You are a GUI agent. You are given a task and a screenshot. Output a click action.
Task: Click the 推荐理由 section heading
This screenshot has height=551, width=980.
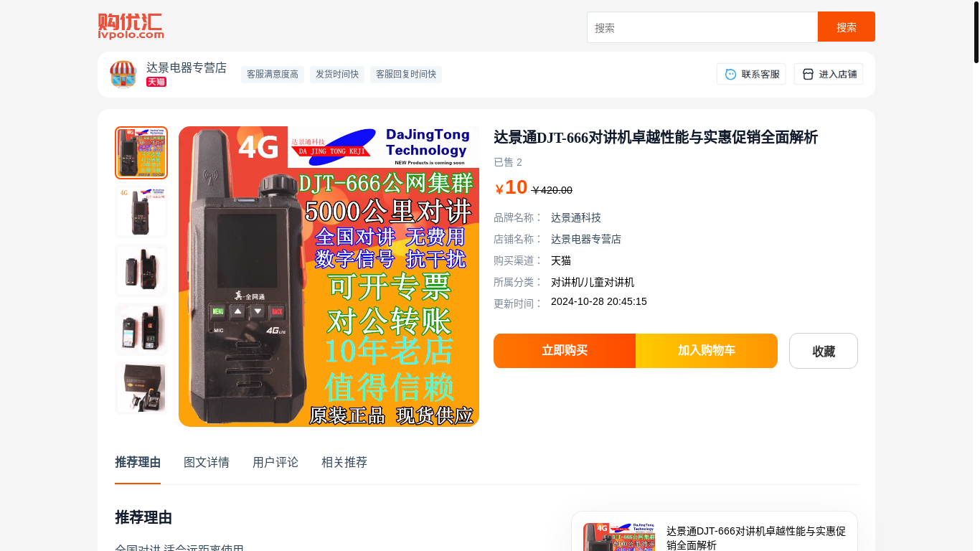pyautogui.click(x=143, y=517)
